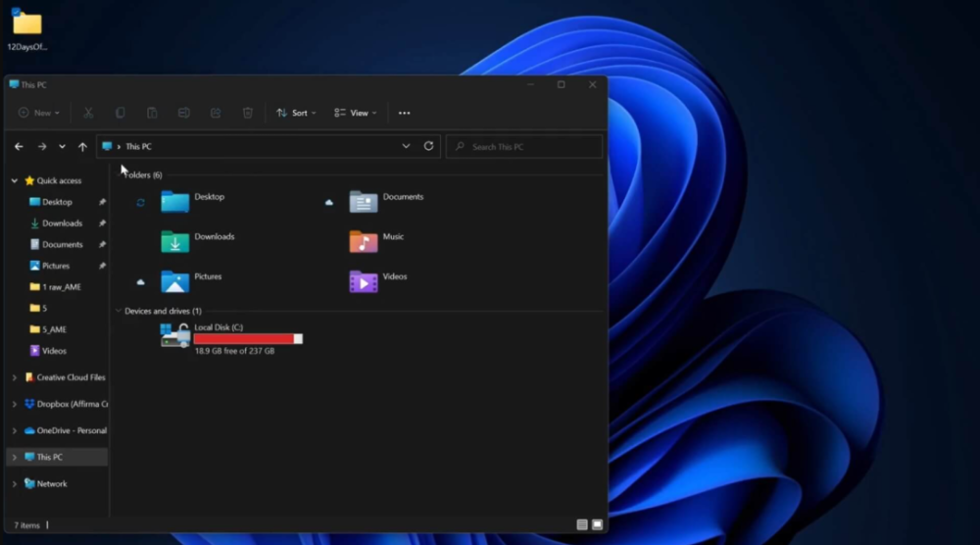
Task: Open the Videos folder in main pane
Action: [364, 281]
